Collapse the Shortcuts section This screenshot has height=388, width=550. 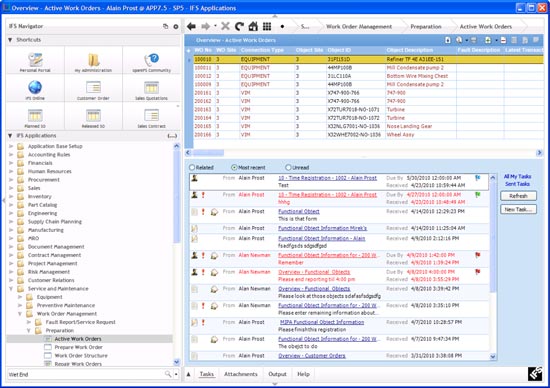point(10,40)
